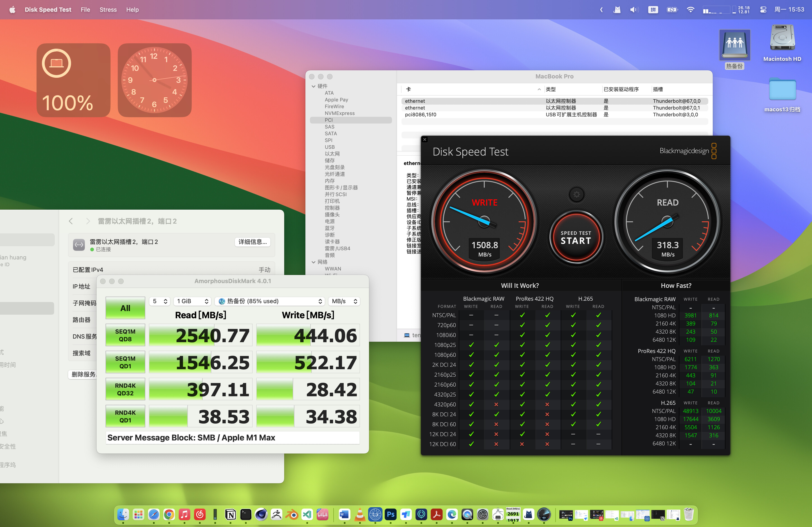
Task: Open Cinema 4D from the Dock
Action: coord(261,514)
